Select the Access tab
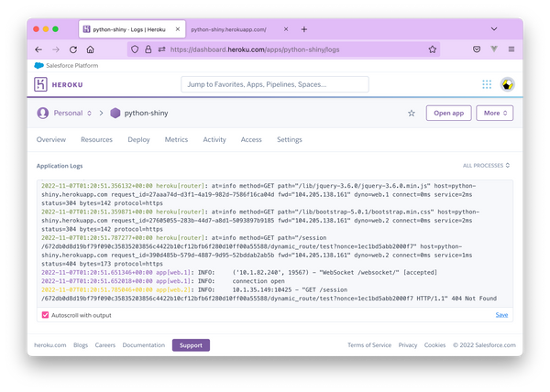The image size is (550, 392). (251, 139)
